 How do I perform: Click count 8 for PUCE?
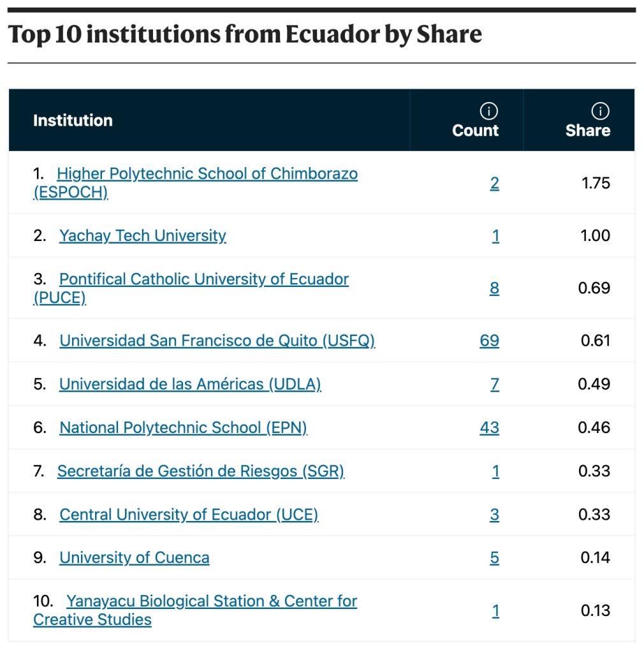click(x=494, y=288)
